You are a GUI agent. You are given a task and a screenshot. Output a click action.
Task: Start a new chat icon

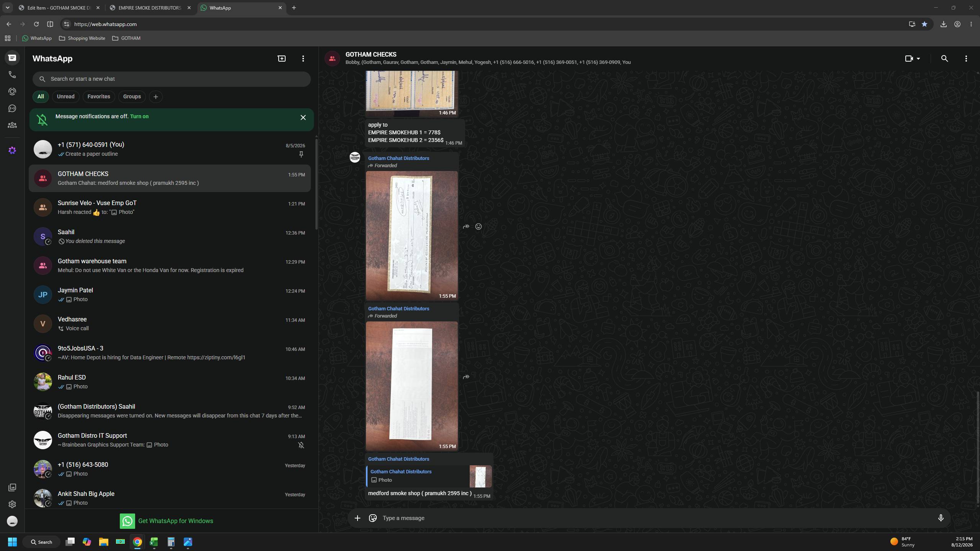(x=281, y=59)
